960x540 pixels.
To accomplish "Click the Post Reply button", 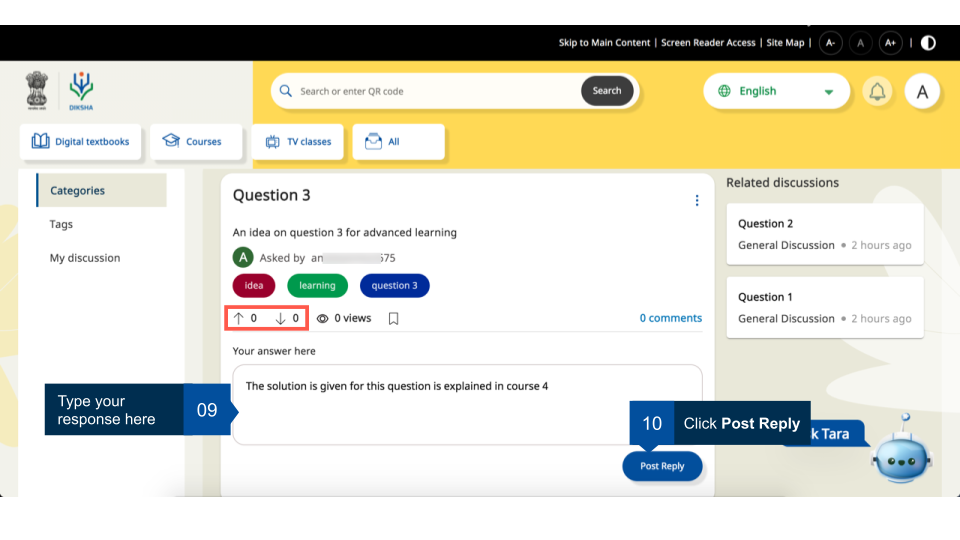I will coord(662,466).
